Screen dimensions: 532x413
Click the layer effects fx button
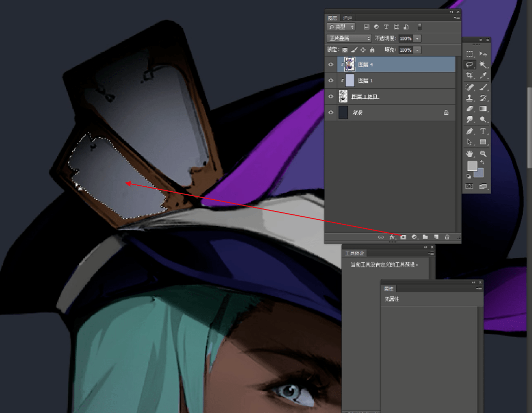click(392, 237)
